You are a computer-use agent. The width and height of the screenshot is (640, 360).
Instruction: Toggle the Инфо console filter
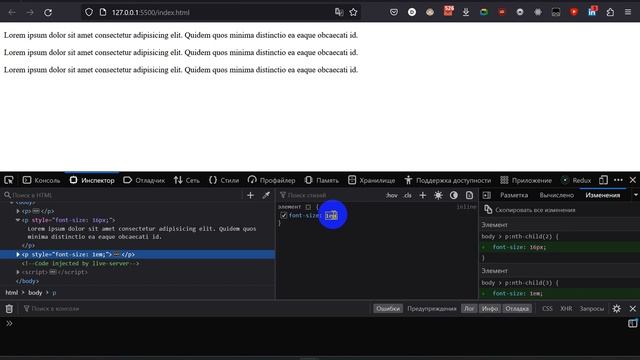tap(490, 309)
